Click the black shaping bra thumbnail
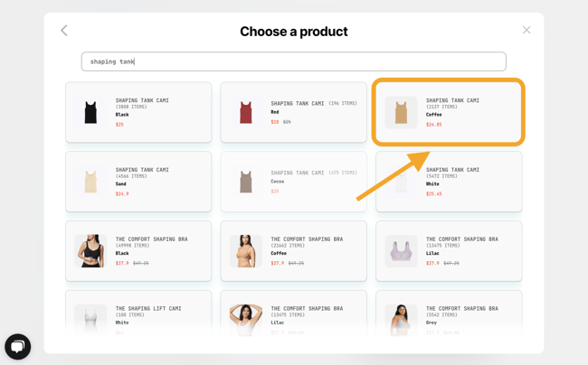588x365 pixels. [x=90, y=251]
